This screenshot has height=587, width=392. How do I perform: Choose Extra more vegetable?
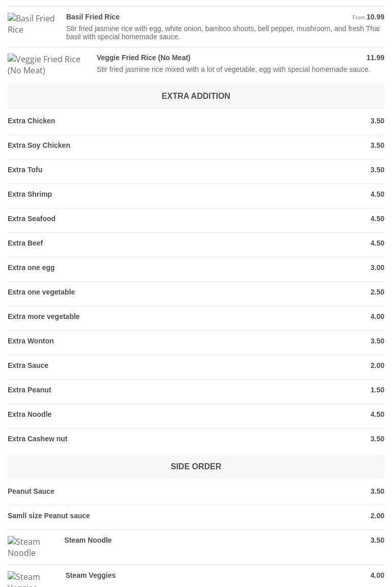44,316
